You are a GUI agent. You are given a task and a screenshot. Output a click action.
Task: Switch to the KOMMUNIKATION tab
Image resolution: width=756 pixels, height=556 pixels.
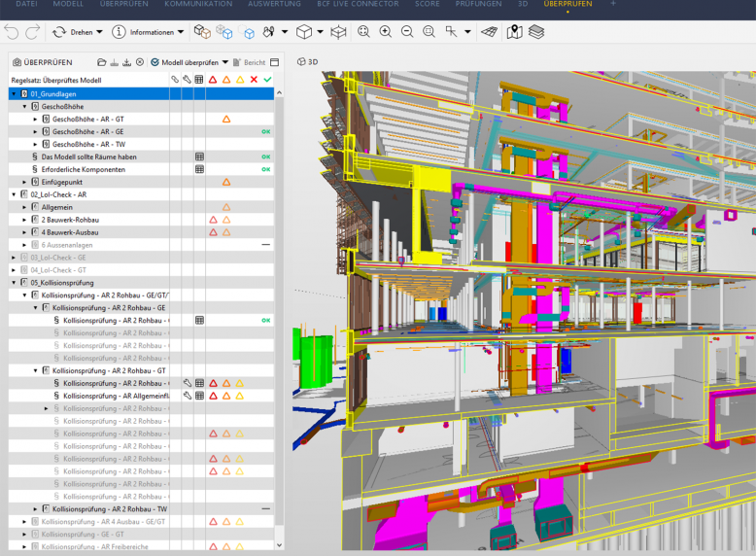click(198, 4)
